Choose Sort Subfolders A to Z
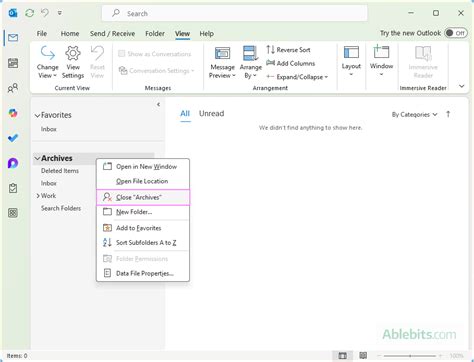 click(143, 243)
